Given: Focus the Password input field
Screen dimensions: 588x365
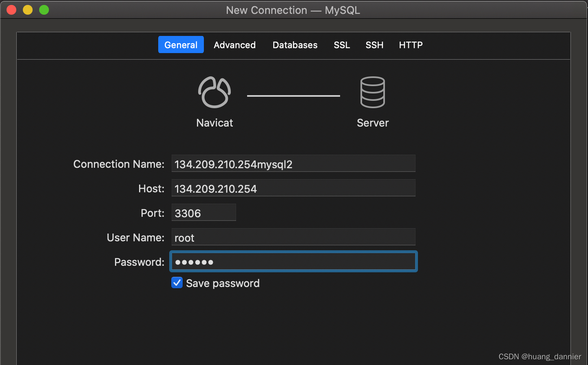Looking at the screenshot, I should [294, 261].
